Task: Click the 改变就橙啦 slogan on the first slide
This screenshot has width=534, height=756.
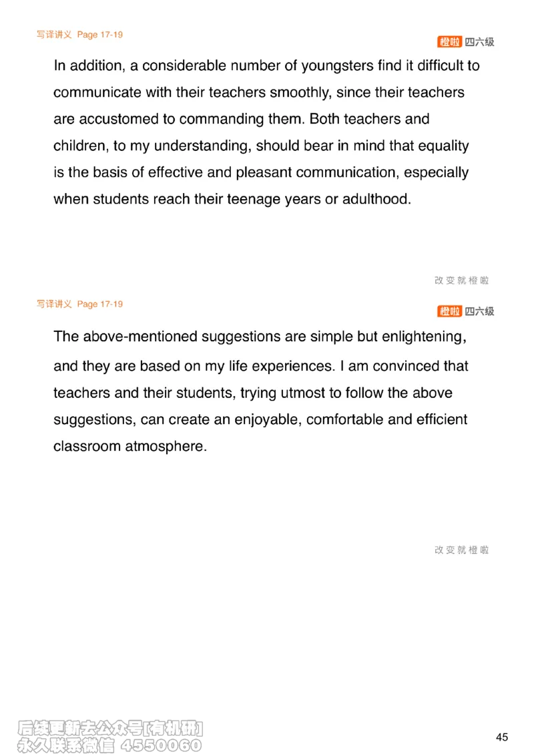Action: click(x=461, y=280)
